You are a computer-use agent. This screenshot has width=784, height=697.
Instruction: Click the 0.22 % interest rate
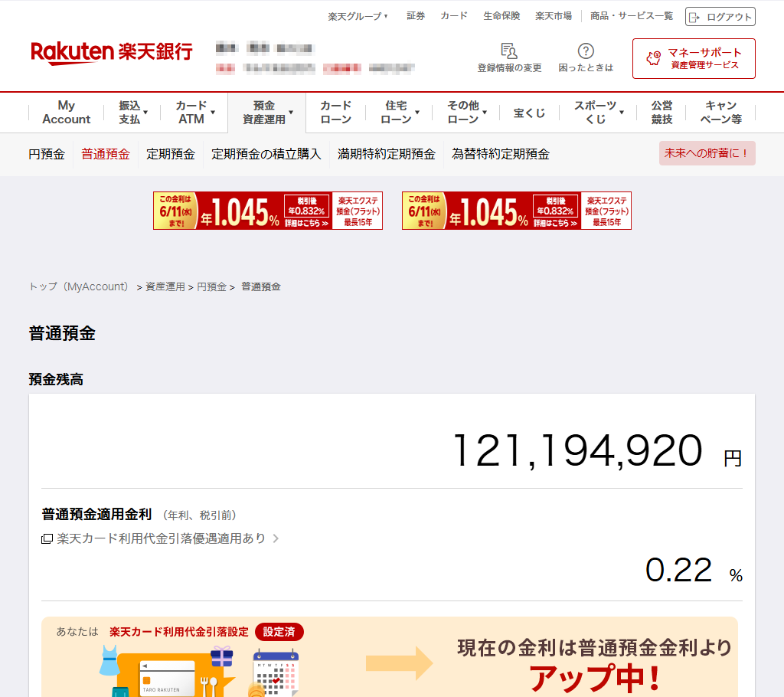[693, 571]
